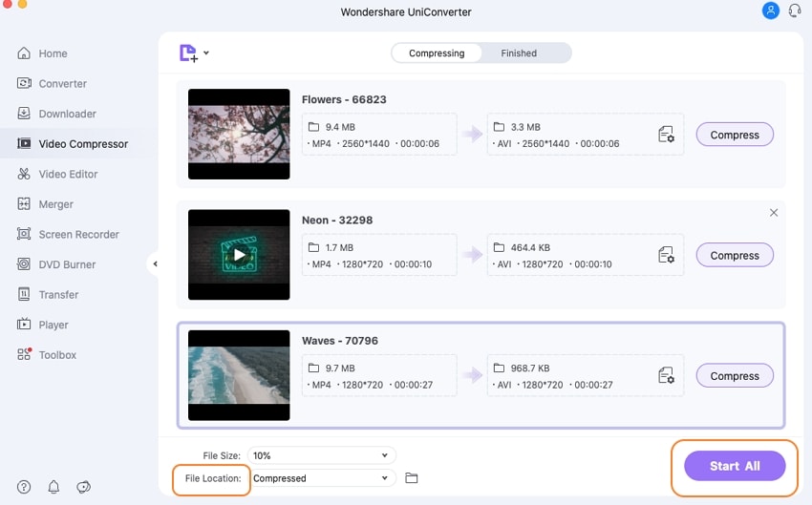
Task: Click the Converter sidebar icon
Action: coord(24,83)
